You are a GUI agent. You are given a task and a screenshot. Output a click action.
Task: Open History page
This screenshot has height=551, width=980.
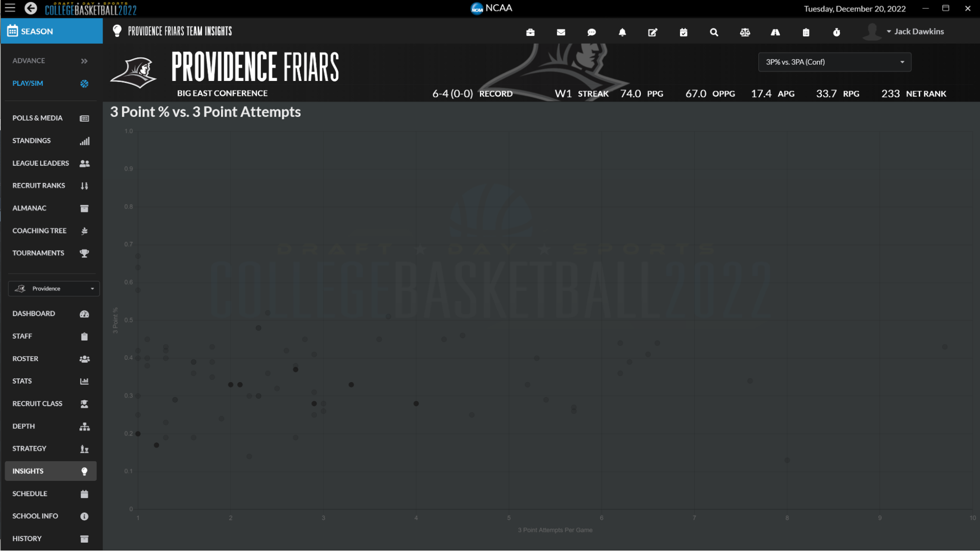pyautogui.click(x=50, y=539)
